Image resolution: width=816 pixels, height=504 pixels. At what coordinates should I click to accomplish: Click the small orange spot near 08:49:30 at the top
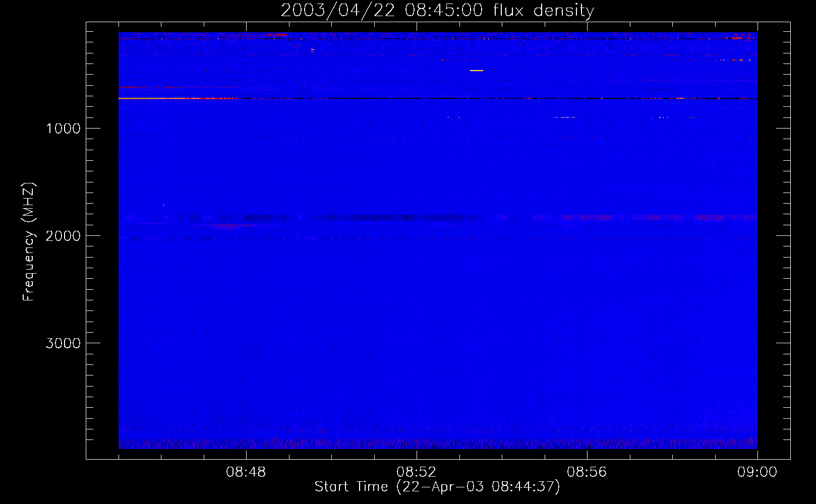click(312, 49)
